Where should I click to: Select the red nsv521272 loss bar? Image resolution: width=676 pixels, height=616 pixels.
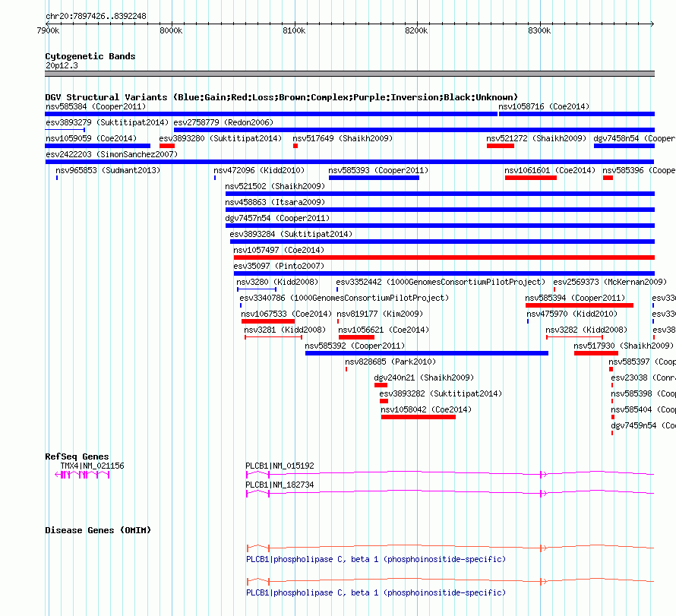(x=500, y=146)
